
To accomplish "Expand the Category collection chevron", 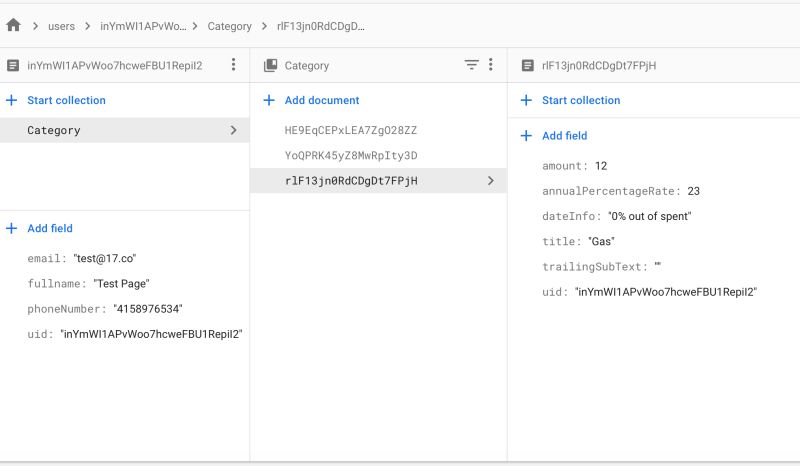I will coord(233,130).
